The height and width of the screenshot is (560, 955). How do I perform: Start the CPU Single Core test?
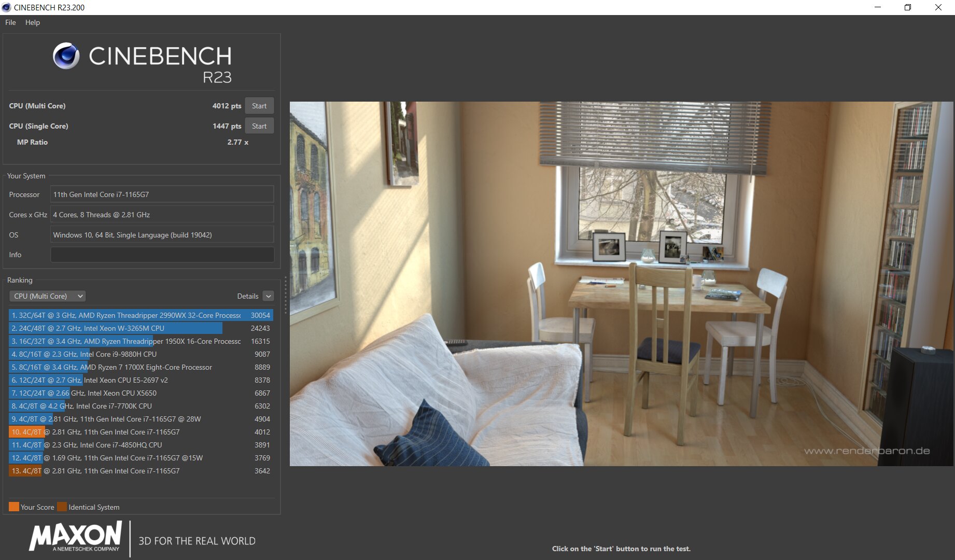[x=259, y=126]
